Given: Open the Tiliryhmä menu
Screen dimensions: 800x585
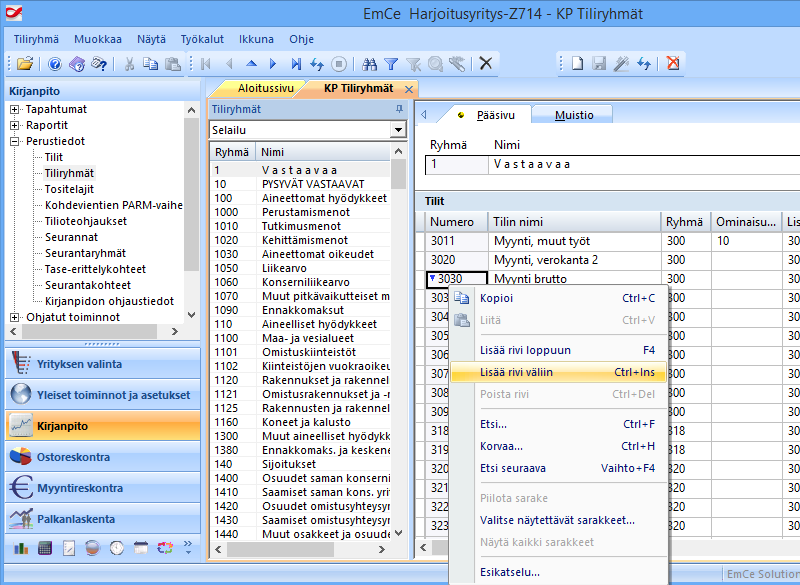Looking at the screenshot, I should point(36,39).
